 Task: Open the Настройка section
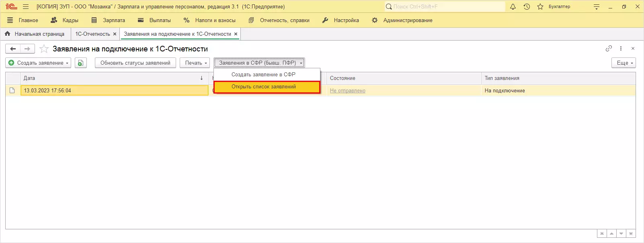[x=340, y=20]
